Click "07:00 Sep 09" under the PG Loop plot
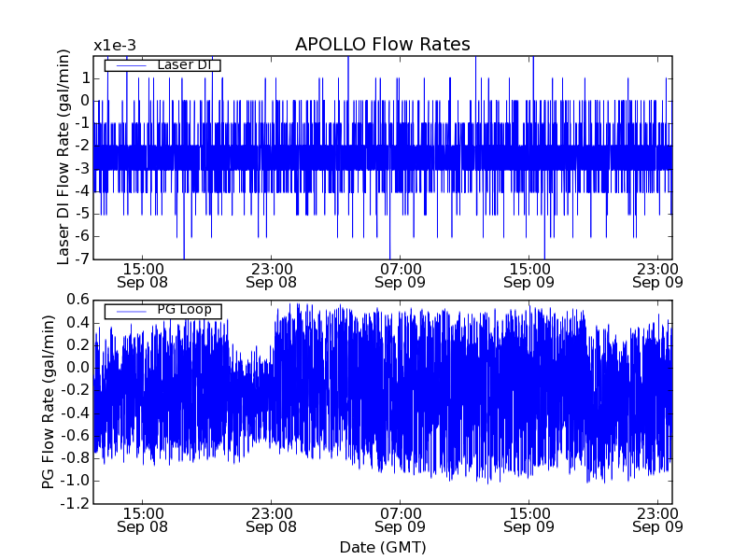This screenshot has height=560, width=747. 400,520
